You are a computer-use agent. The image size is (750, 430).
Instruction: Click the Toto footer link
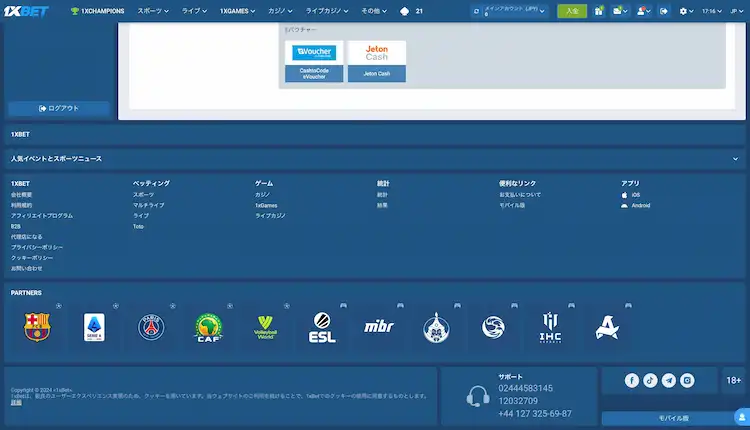(138, 226)
